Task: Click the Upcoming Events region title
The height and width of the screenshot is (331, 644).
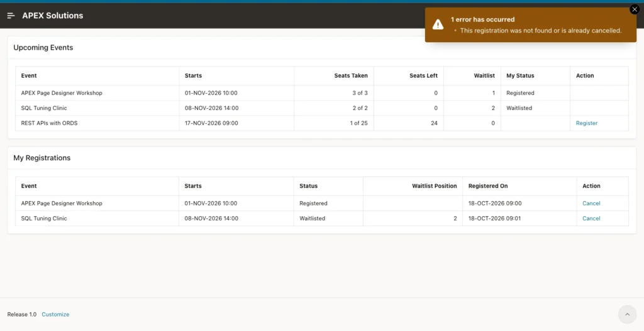Action: coord(43,48)
